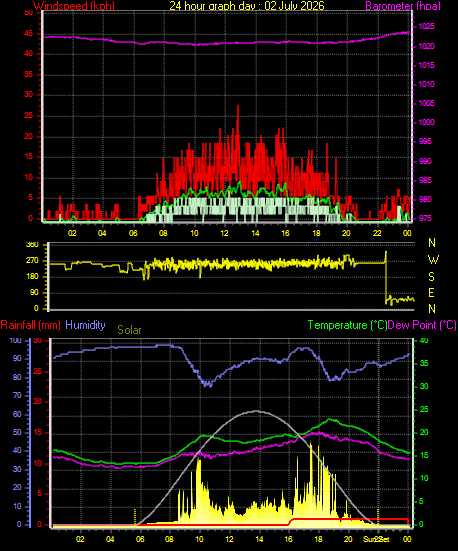Click the 'Humidity' legend label
Screen dimensions: 458x551
[x=85, y=325]
